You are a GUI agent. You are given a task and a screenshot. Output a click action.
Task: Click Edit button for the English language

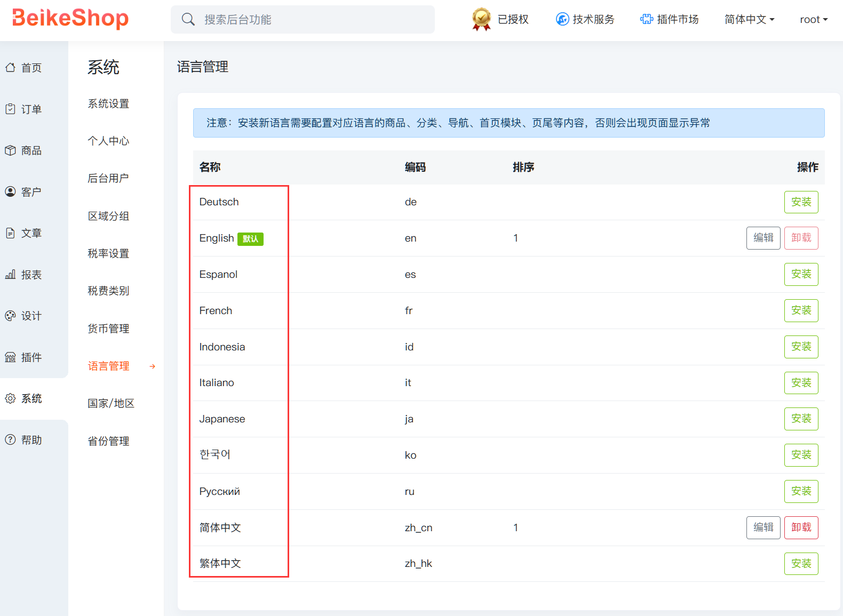[x=763, y=238]
